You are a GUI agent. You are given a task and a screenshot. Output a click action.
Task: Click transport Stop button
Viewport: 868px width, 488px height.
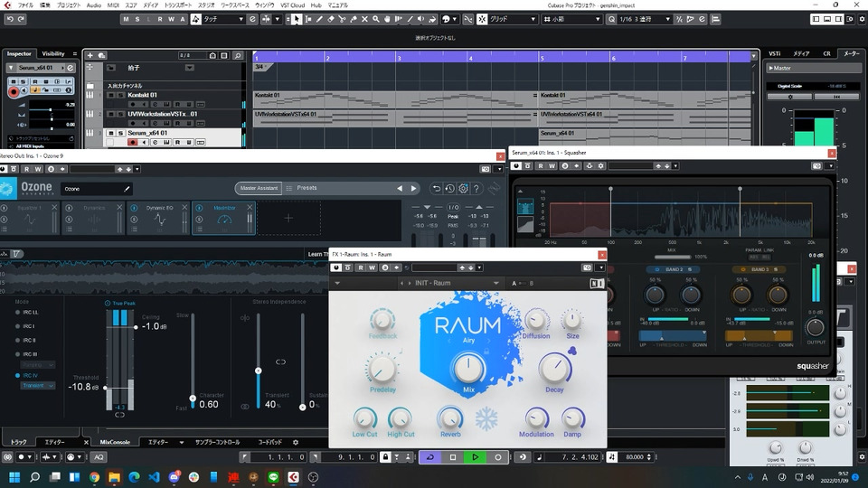pos(453,457)
